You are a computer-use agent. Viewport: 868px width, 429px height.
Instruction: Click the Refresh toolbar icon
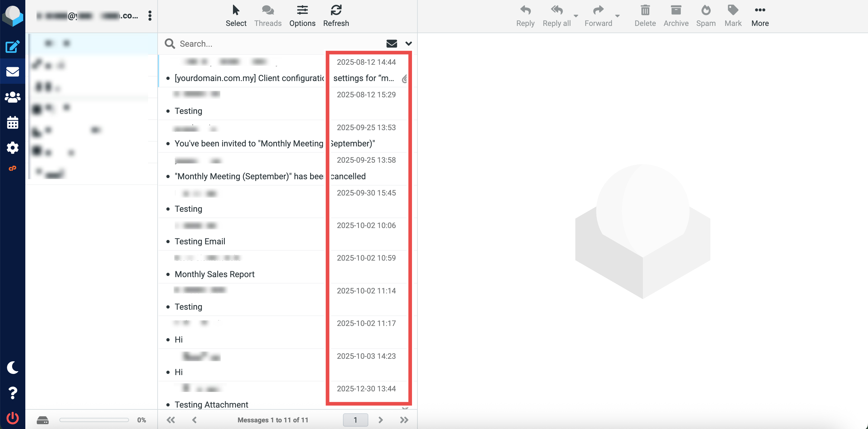coord(336,15)
